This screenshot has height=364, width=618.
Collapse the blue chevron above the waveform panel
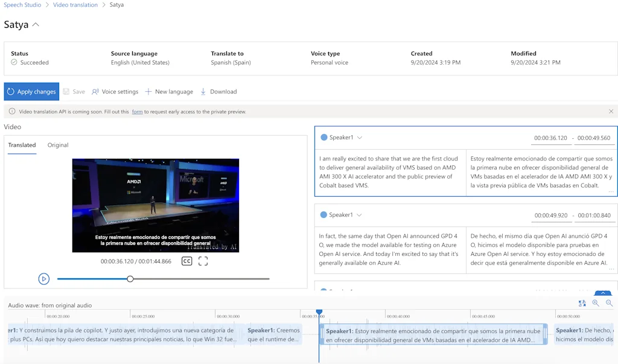(x=602, y=292)
